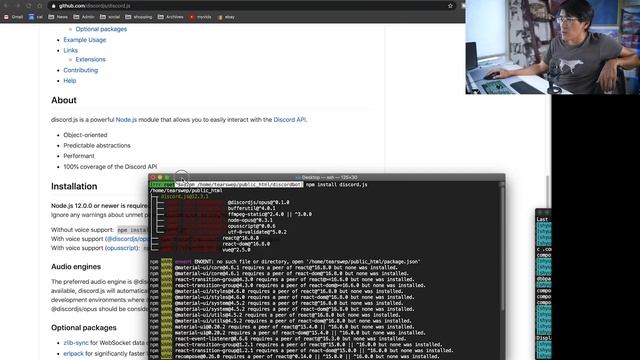Click the github.com address bar
This screenshot has height=360, width=640.
[x=251, y=6]
